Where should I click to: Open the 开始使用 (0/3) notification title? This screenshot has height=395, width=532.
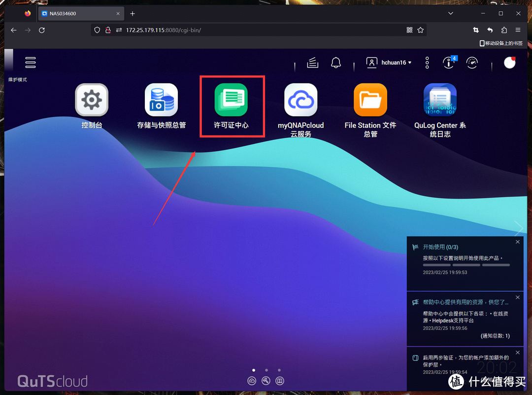click(440, 247)
